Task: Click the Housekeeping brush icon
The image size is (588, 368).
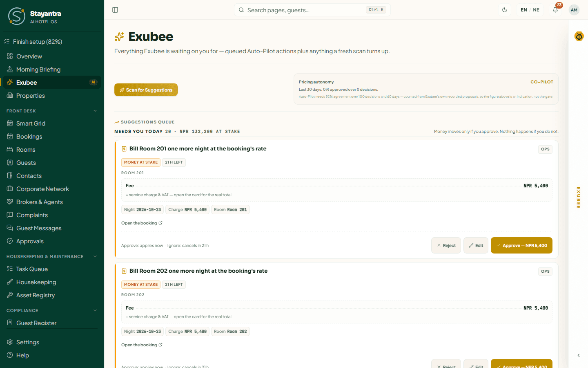Action: coord(10,282)
